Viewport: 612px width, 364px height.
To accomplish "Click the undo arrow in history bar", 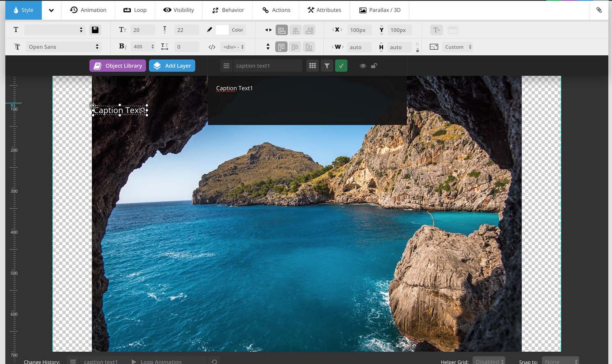I will [x=214, y=362].
